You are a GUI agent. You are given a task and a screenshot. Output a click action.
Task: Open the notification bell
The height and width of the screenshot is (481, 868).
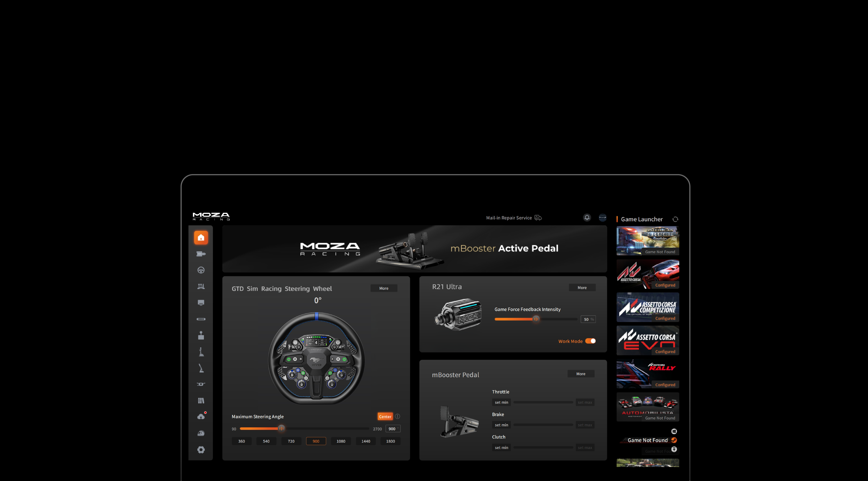tap(587, 217)
